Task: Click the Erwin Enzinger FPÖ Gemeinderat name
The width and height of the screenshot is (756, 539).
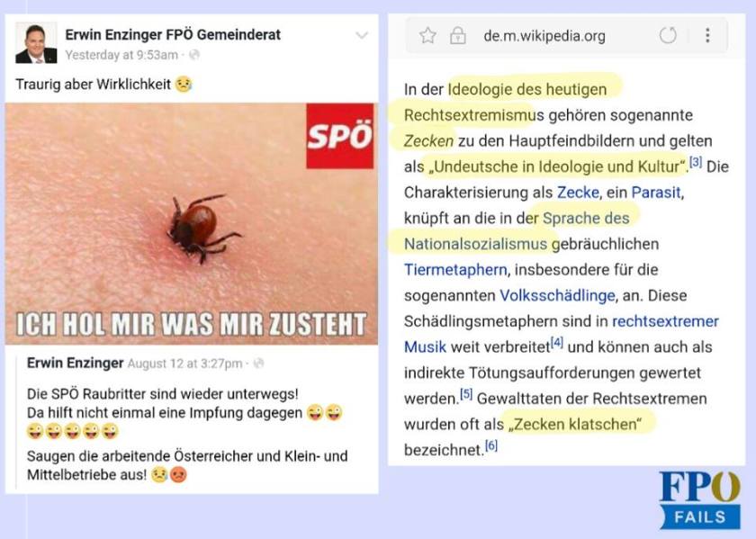Action: [173, 35]
